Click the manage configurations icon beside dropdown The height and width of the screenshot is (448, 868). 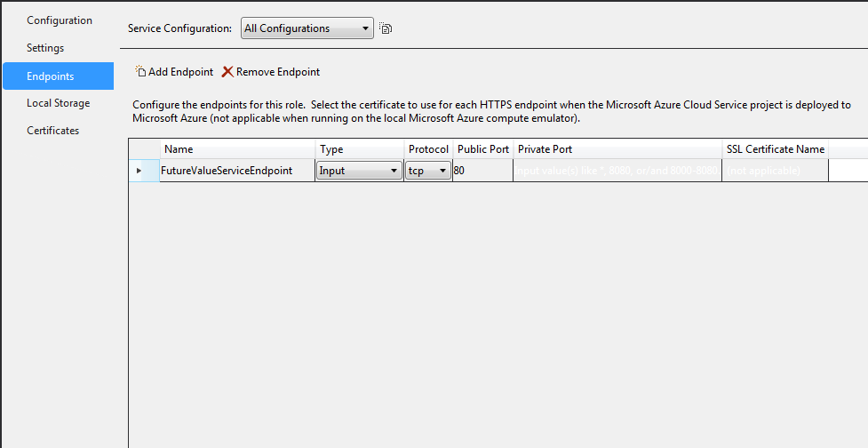[386, 28]
